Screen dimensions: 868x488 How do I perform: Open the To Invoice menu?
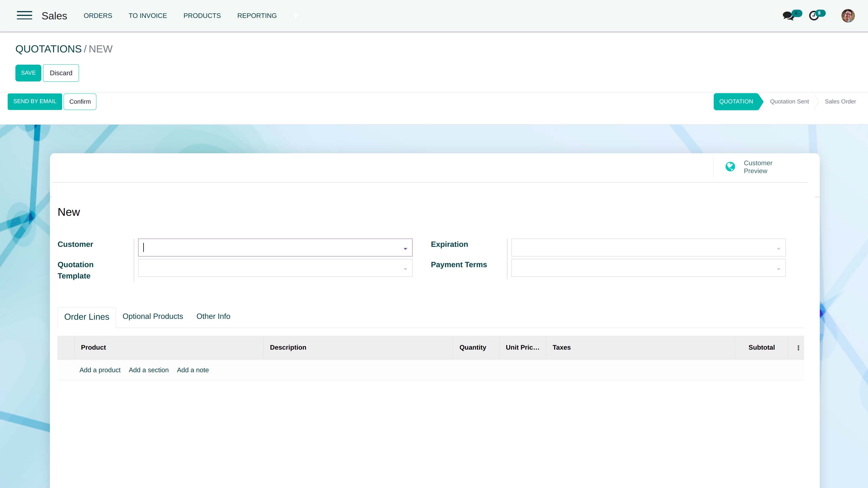coord(147,16)
